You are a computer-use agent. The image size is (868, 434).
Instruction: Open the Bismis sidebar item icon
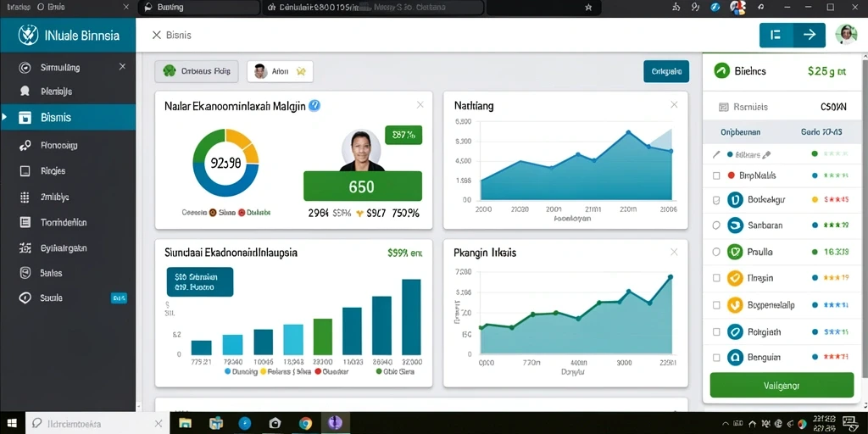pos(25,117)
